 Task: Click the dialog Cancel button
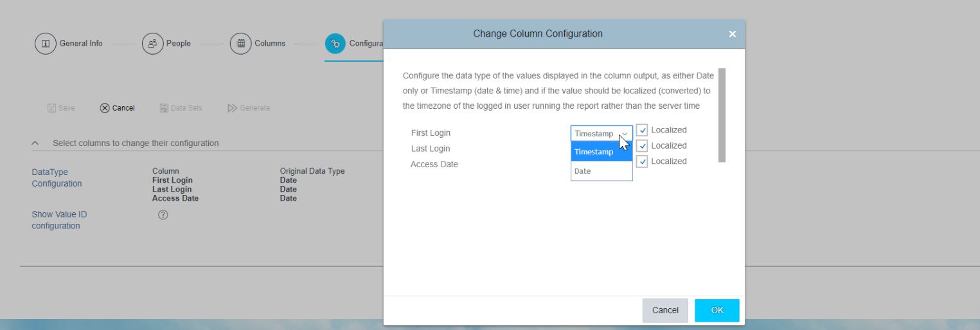click(665, 310)
